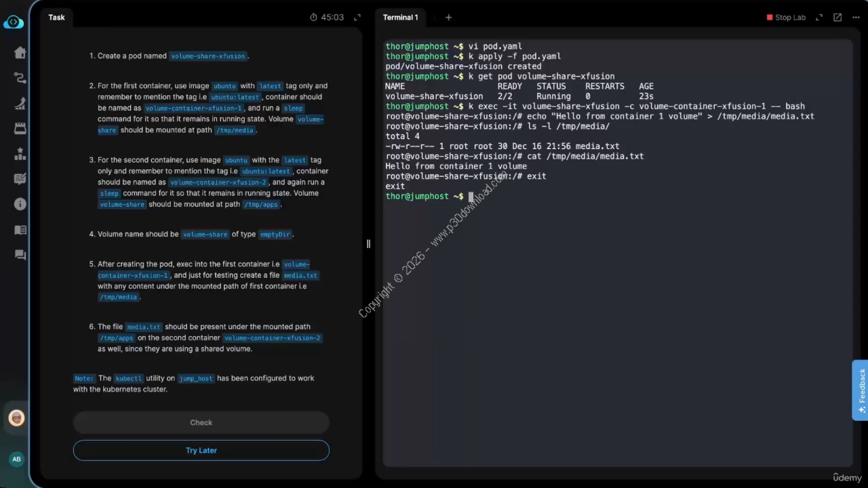Click the notes edit sidebar icon
Image resolution: width=868 pixels, height=488 pixels.
pos(20,179)
